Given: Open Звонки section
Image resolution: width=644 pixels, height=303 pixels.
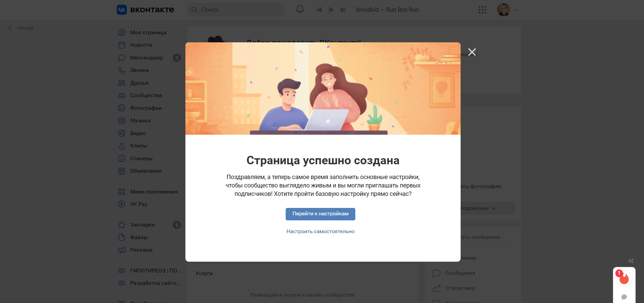Looking at the screenshot, I should point(139,70).
